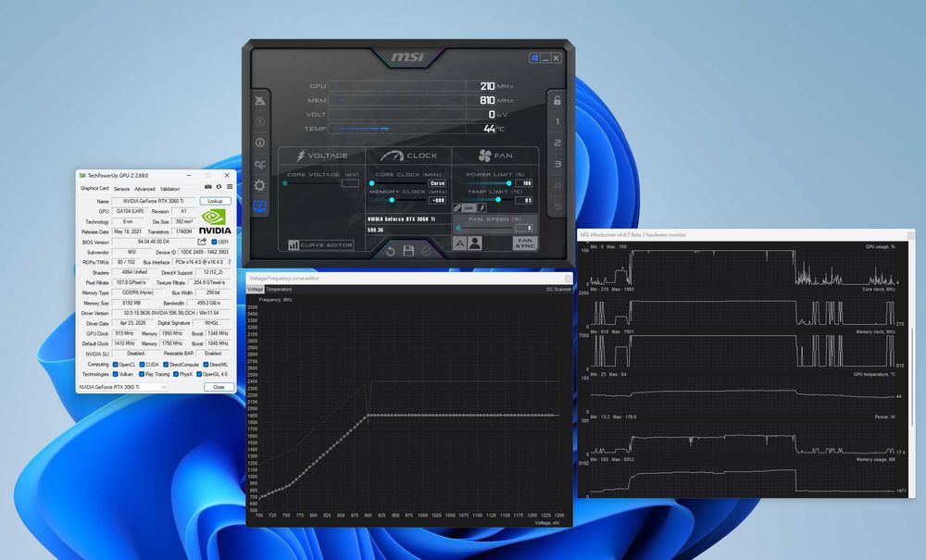Select Afterburner profile slot 1
926x560 pixels.
(557, 121)
